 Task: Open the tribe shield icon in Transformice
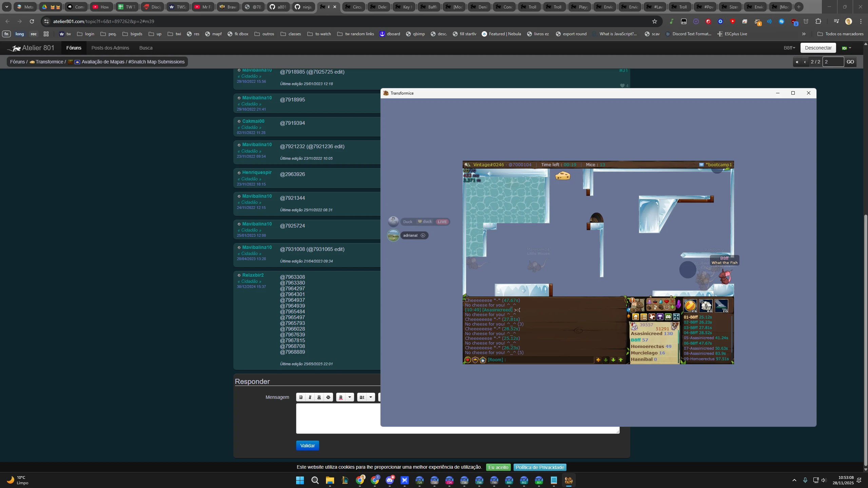coord(475,360)
